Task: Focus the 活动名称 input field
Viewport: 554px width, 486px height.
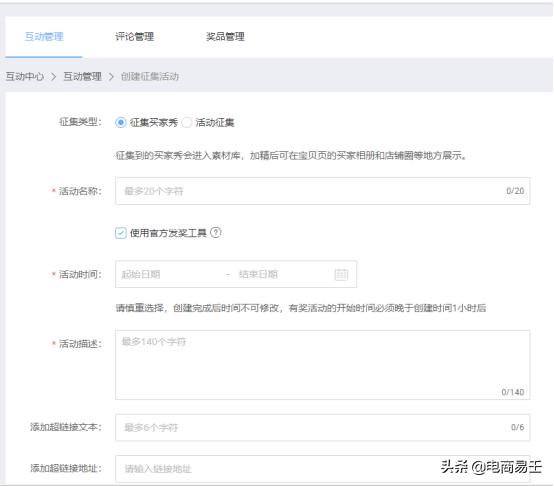Action: point(322,191)
